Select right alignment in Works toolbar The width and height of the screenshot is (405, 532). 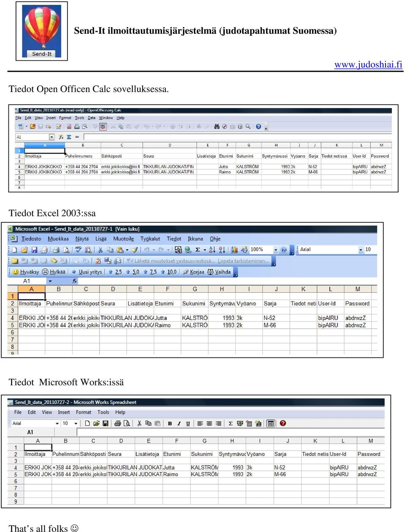click(218, 423)
